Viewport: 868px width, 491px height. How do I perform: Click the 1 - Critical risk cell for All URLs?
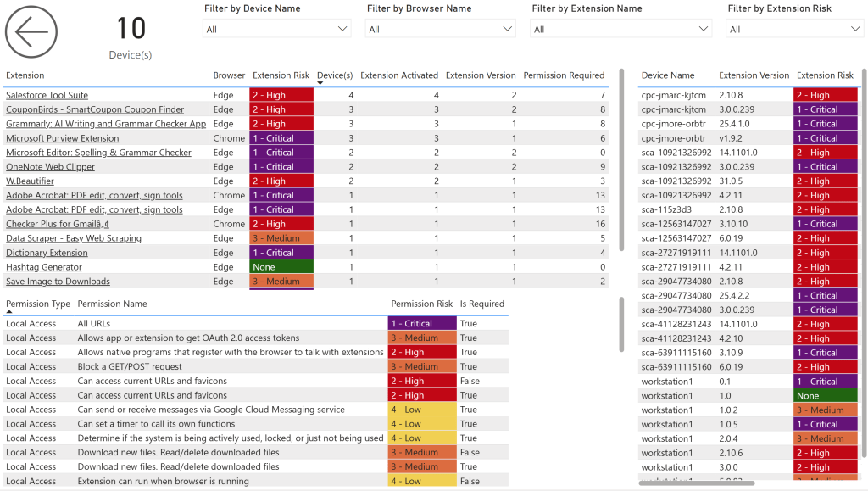pos(422,324)
